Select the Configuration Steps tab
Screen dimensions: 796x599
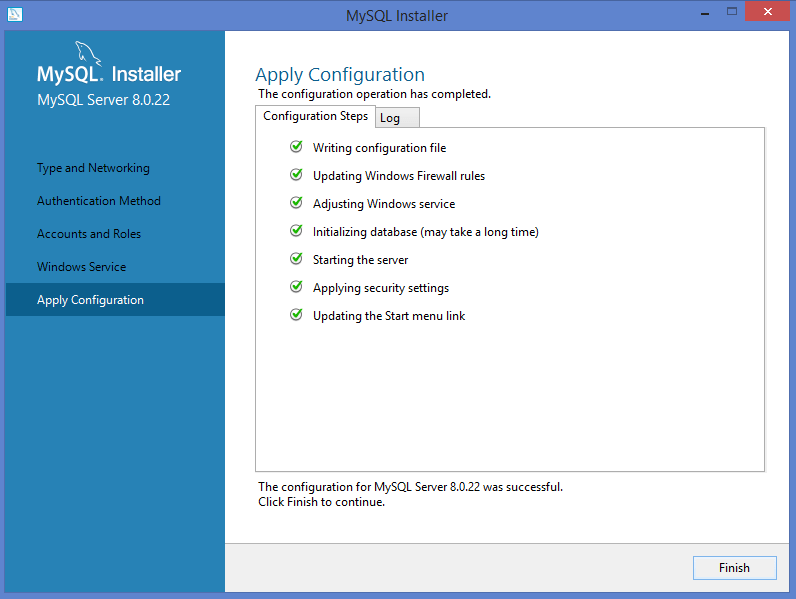click(x=315, y=116)
